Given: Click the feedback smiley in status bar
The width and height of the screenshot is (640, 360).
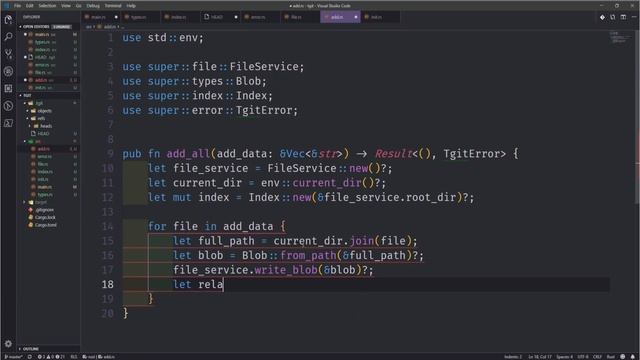Looking at the screenshot, I should (x=623, y=357).
